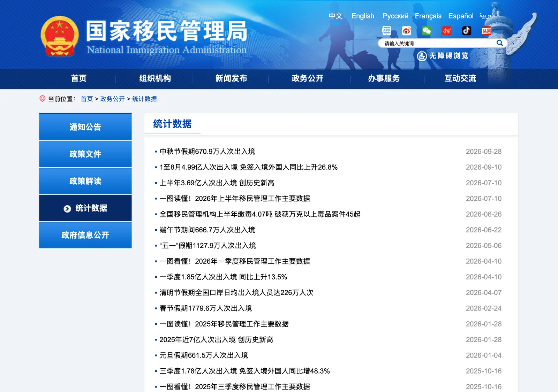Image resolution: width=558 pixels, height=392 pixels.
Task: Click the search magnifier icon
Action: pos(499,43)
